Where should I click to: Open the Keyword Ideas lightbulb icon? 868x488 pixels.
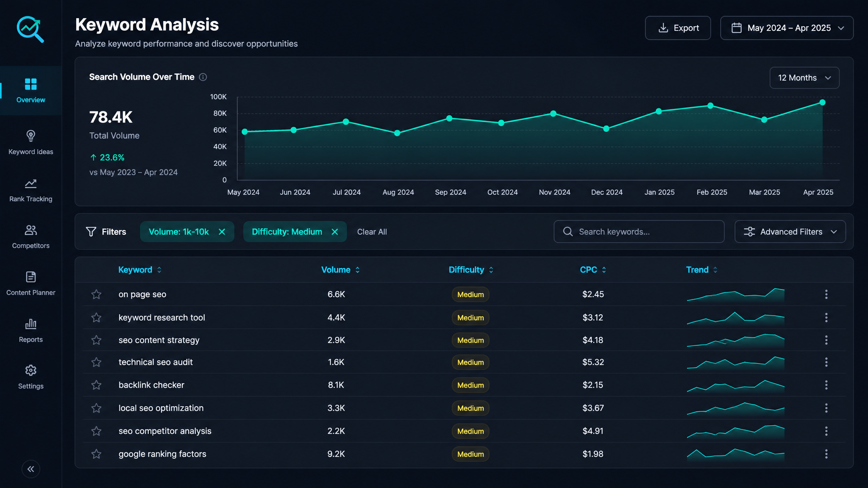(31, 136)
